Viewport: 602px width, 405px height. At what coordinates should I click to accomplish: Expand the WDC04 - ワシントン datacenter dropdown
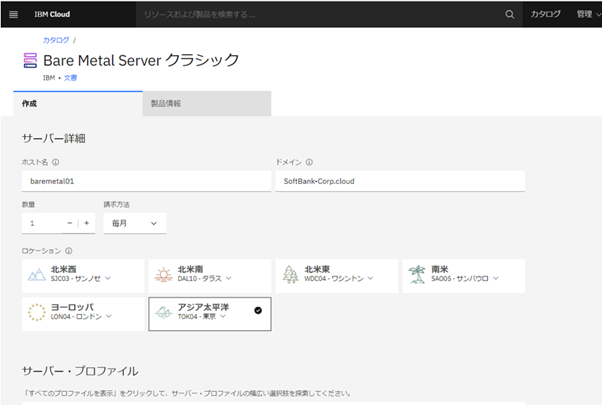[377, 279]
